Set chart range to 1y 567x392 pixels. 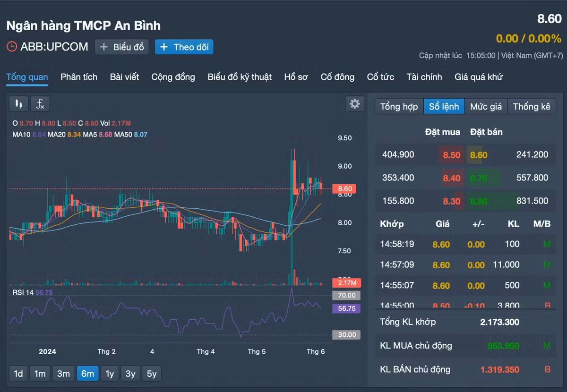pyautogui.click(x=110, y=374)
